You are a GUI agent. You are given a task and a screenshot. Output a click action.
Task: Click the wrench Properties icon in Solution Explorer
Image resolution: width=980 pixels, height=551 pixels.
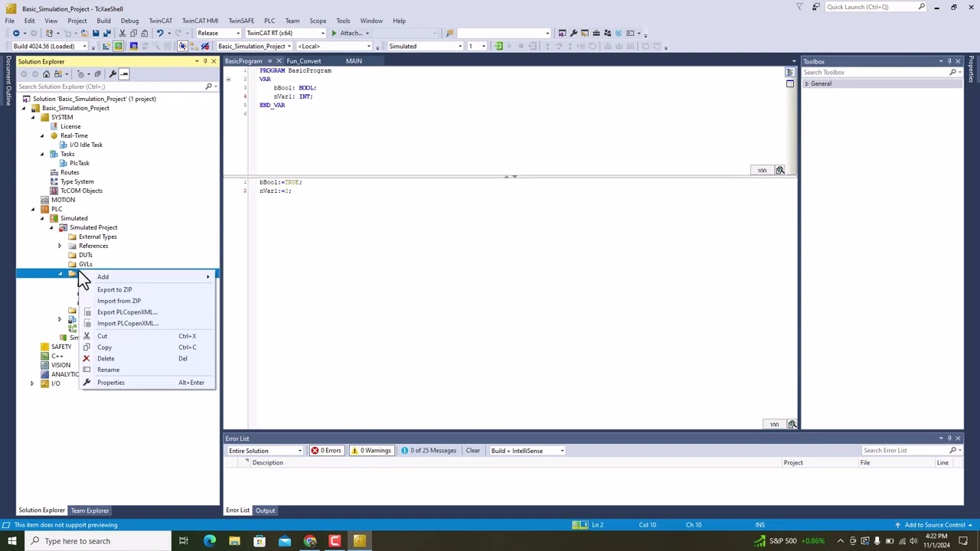(112, 74)
